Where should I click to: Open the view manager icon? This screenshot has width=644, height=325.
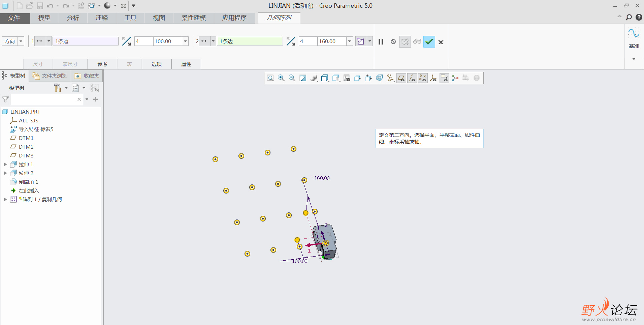(336, 78)
